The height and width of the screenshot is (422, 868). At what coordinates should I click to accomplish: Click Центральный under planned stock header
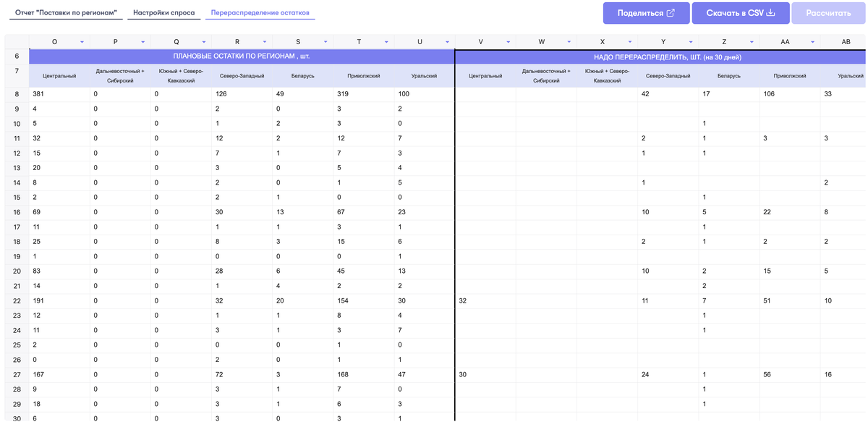(x=60, y=75)
